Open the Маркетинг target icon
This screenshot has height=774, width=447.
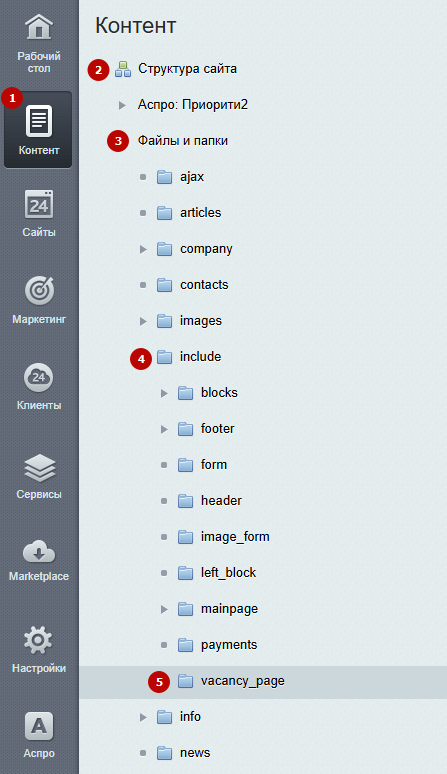38,291
